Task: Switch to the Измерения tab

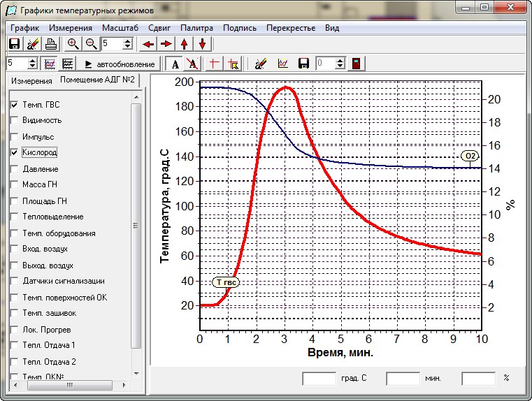Action: (x=31, y=81)
